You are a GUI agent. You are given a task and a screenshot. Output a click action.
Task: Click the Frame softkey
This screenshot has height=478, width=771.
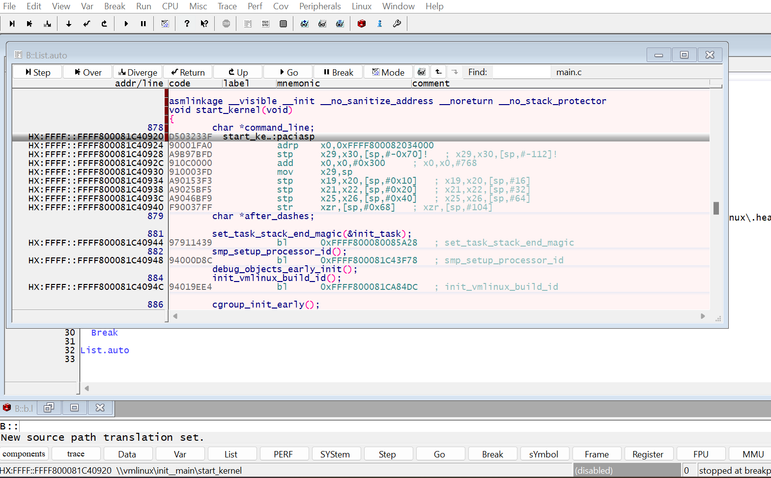click(x=596, y=454)
